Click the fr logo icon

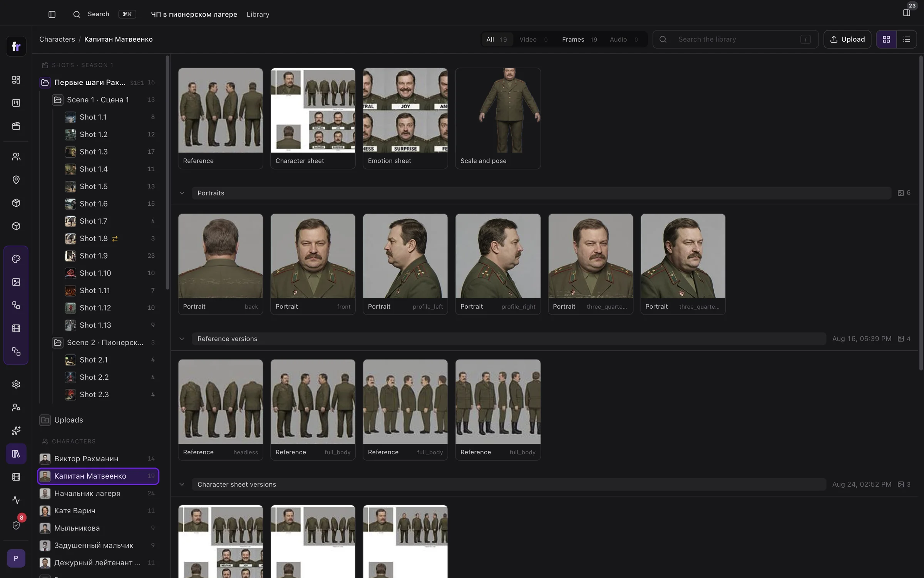point(16,46)
